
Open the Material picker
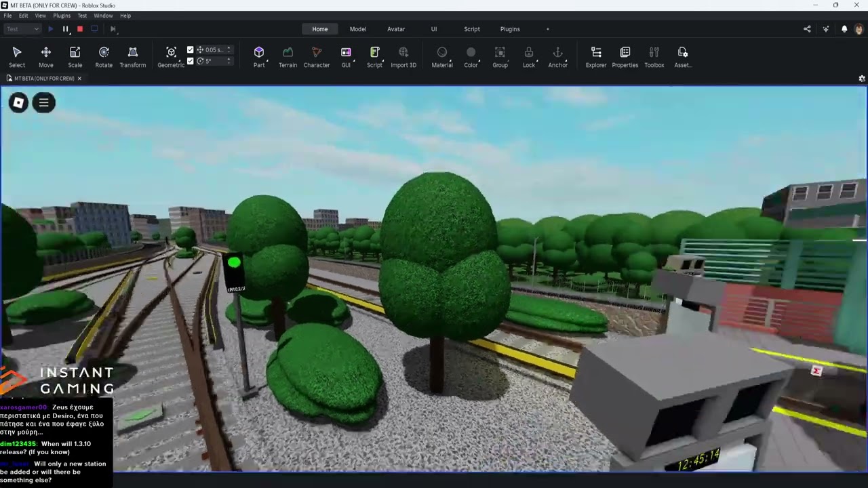(x=442, y=57)
